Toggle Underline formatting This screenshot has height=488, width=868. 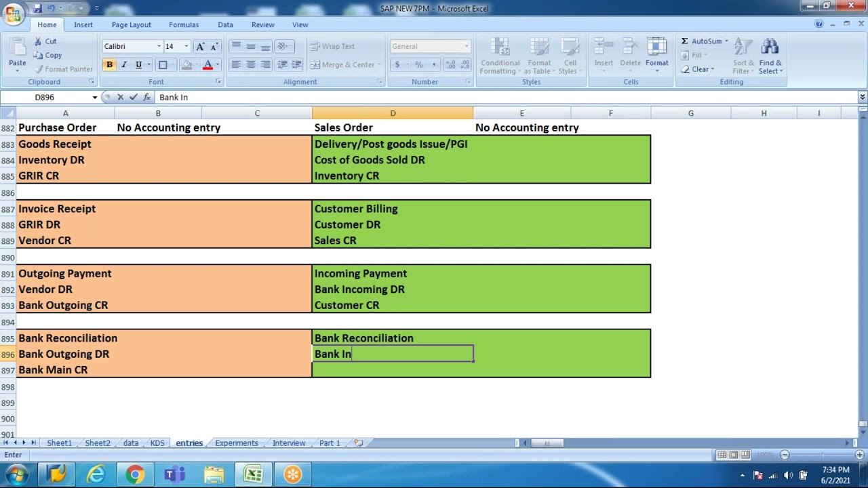click(x=138, y=64)
